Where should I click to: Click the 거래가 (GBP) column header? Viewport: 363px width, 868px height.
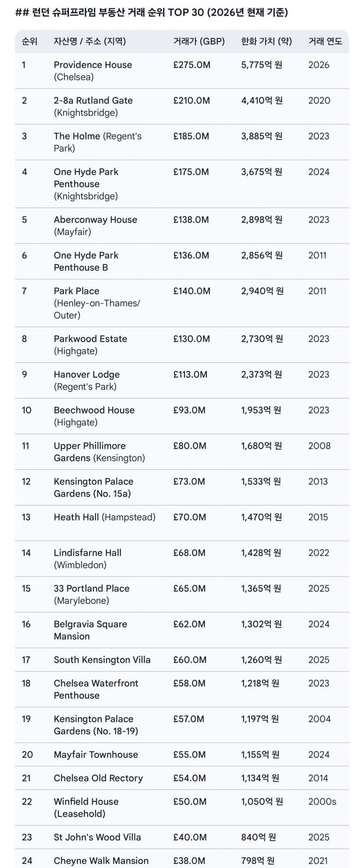click(x=199, y=41)
